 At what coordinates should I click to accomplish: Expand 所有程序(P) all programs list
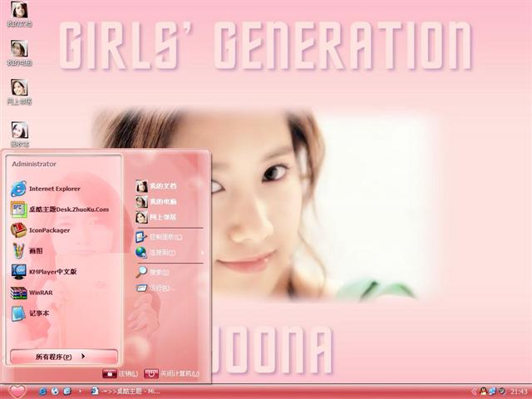point(63,357)
